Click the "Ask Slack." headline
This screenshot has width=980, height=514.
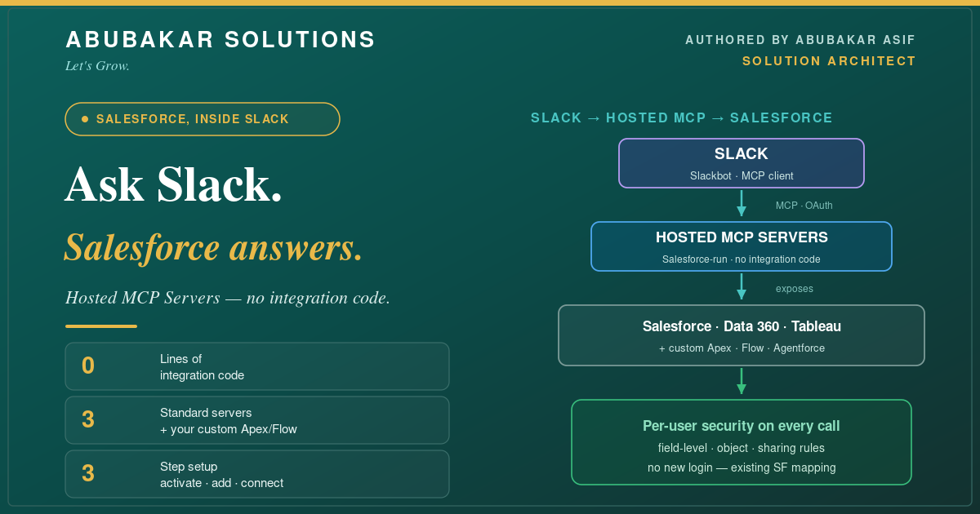pos(173,184)
